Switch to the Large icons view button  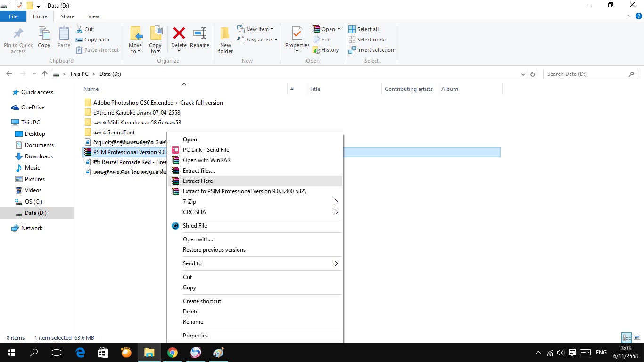[x=636, y=337]
